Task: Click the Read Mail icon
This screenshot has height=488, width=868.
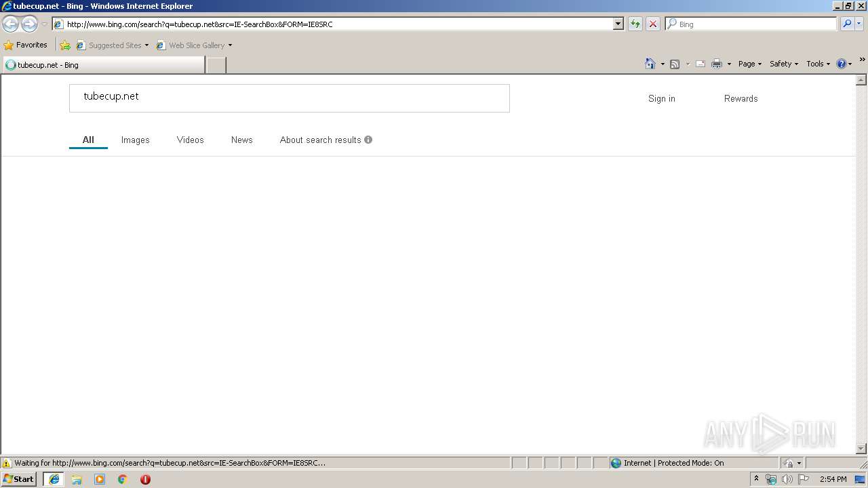Action: (701, 64)
